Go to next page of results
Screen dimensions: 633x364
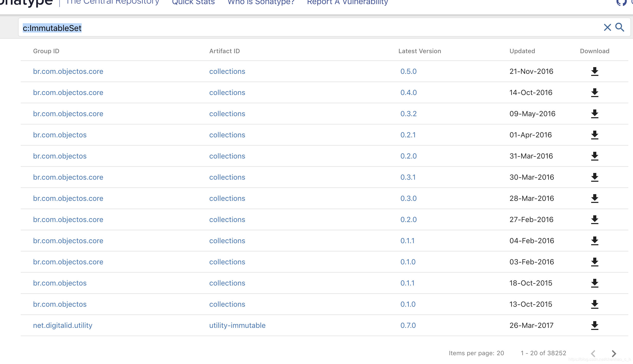614,353
